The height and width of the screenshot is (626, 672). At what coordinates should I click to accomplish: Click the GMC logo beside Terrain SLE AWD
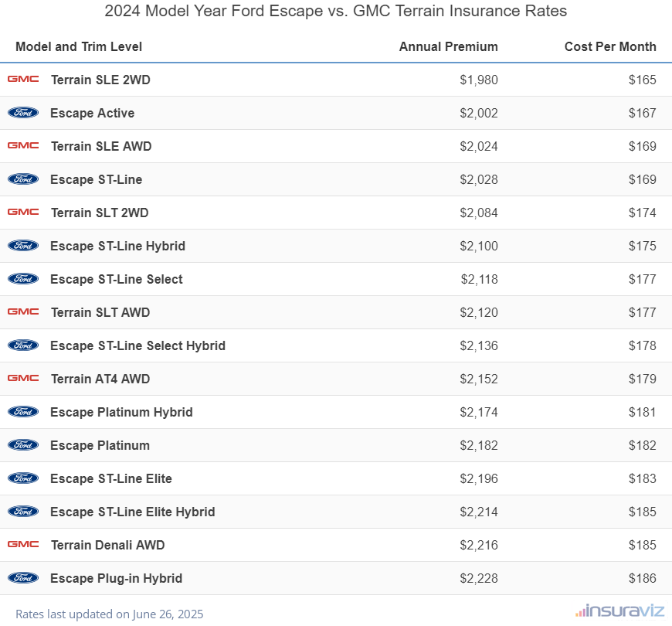[x=23, y=146]
